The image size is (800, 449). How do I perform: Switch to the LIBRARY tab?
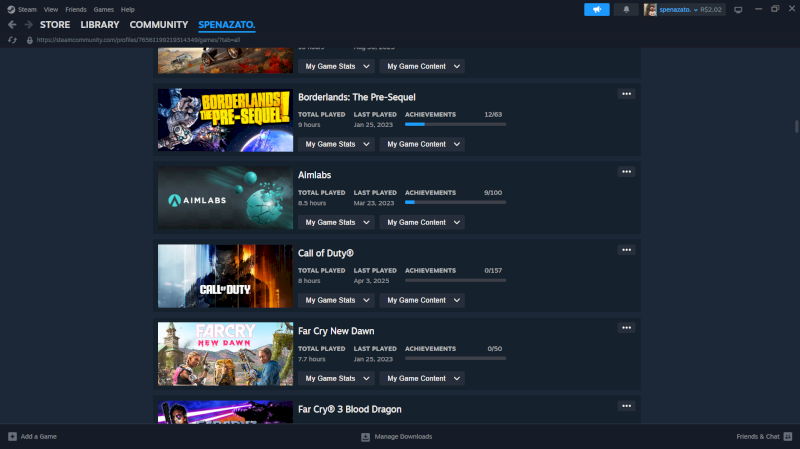(99, 24)
